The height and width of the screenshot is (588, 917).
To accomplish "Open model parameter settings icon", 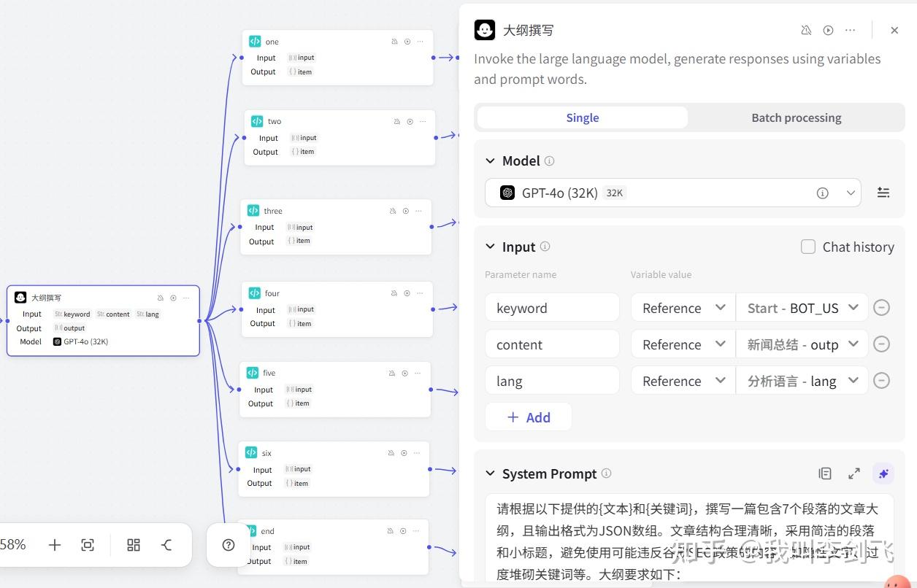I will coord(883,193).
